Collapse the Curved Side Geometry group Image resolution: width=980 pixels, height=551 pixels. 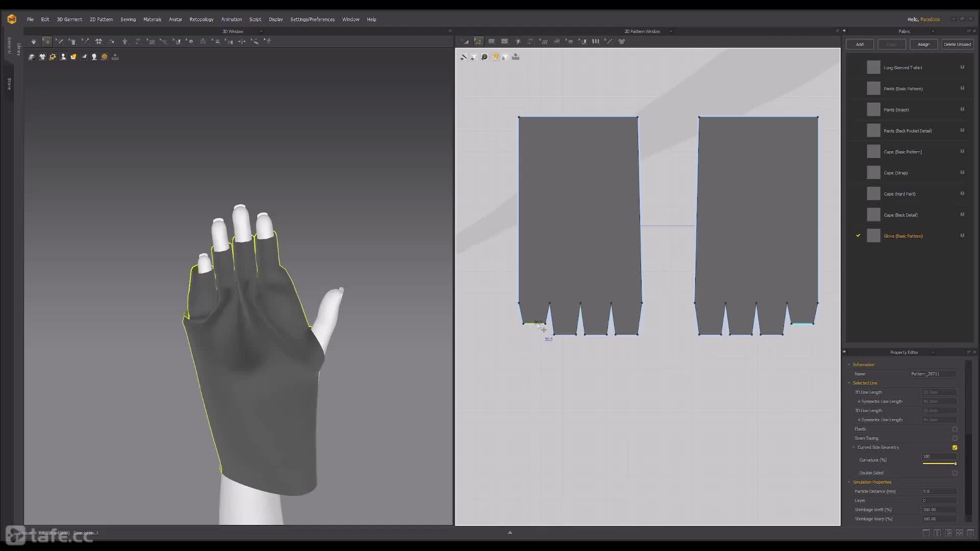[x=853, y=447]
